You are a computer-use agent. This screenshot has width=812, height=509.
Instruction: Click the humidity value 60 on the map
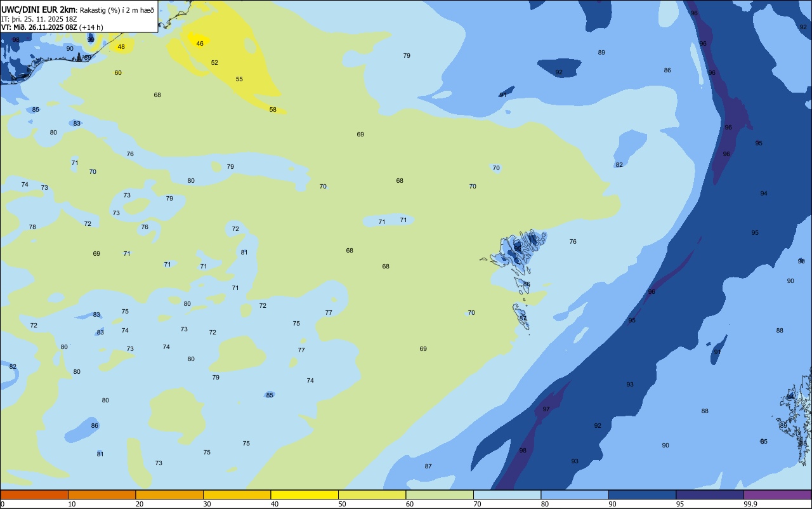click(118, 73)
